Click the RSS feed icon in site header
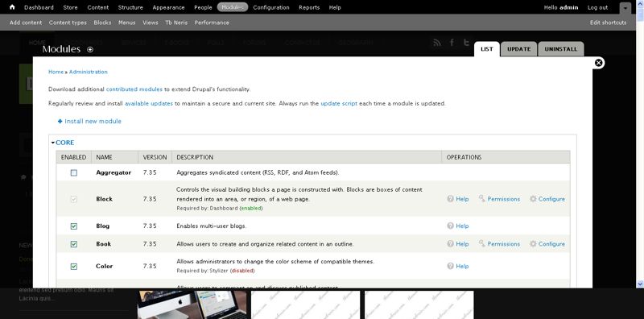This screenshot has height=319, width=644. tap(437, 43)
